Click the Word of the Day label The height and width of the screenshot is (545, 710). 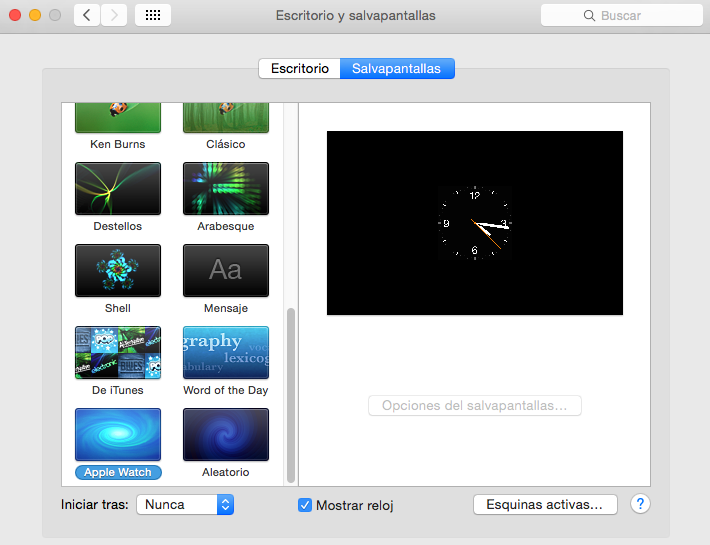click(225, 390)
